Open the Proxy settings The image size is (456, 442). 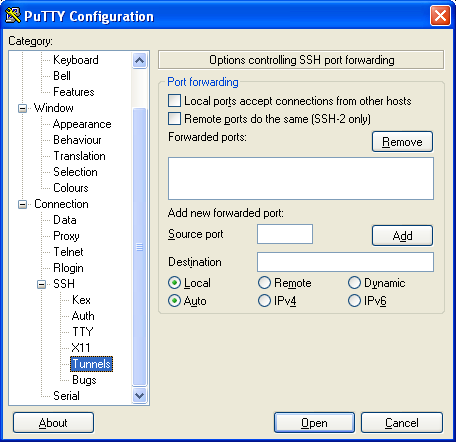pos(66,236)
